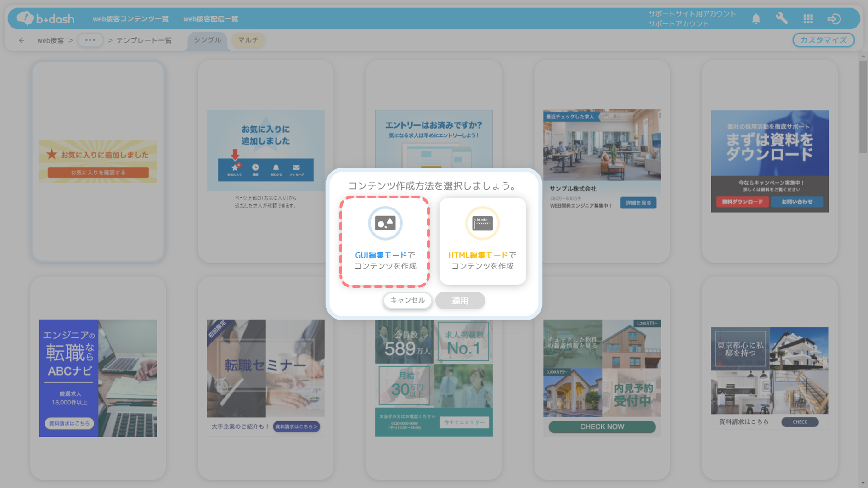868x488 pixels.
Task: Select the 東京都心に私邸を持つ template
Action: pos(770,378)
